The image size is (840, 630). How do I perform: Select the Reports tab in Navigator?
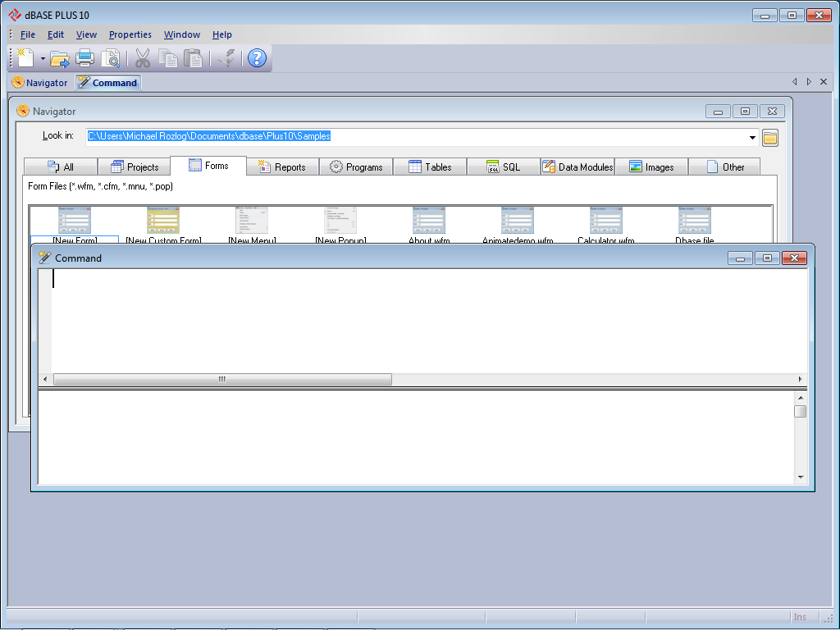[282, 167]
